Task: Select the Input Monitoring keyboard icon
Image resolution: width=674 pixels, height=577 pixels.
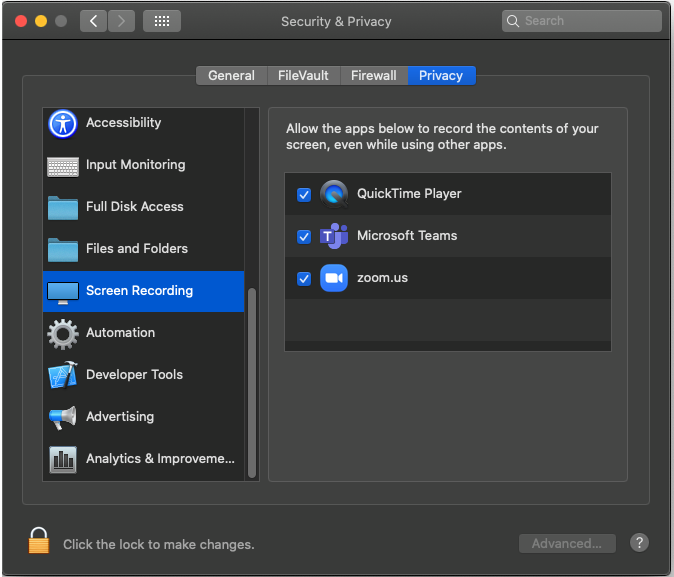Action: click(63, 166)
